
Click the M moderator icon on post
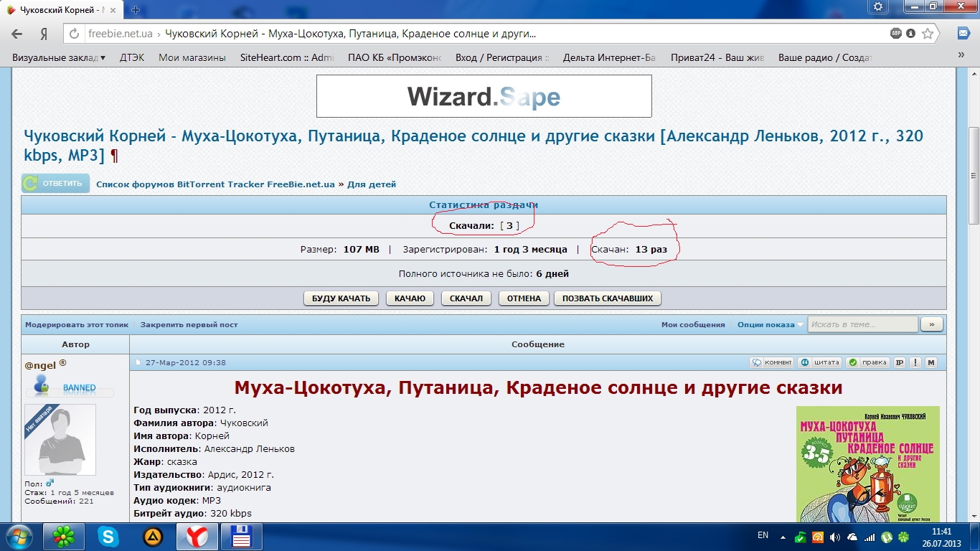pyautogui.click(x=930, y=362)
